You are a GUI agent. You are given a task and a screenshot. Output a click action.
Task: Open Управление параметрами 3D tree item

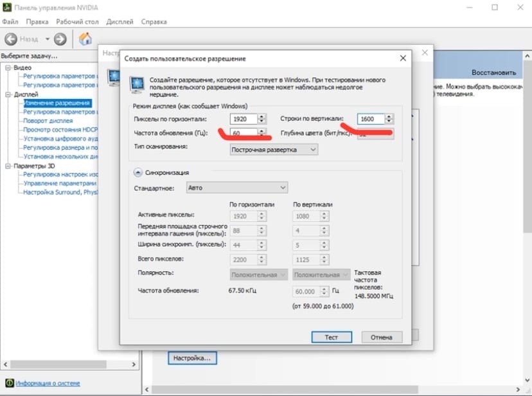click(60, 183)
